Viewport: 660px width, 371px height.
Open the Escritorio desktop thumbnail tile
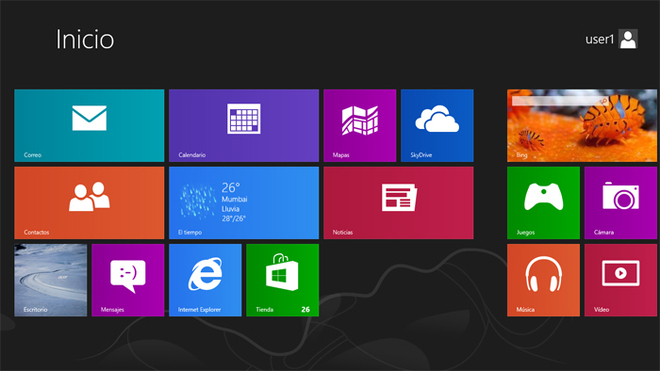[x=51, y=280]
